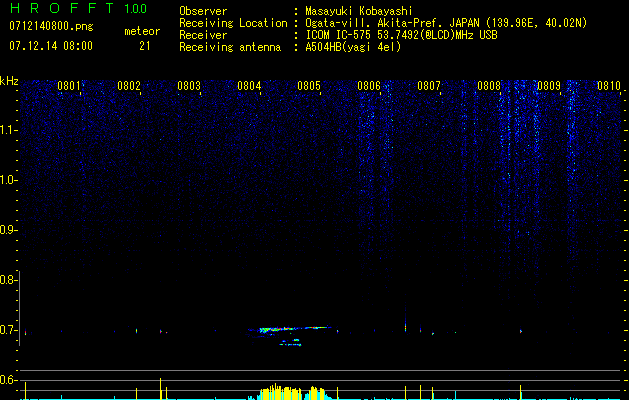
Task: Select the ICOM IC-575 53.7492 MHz receiver text
Action: (x=402, y=35)
